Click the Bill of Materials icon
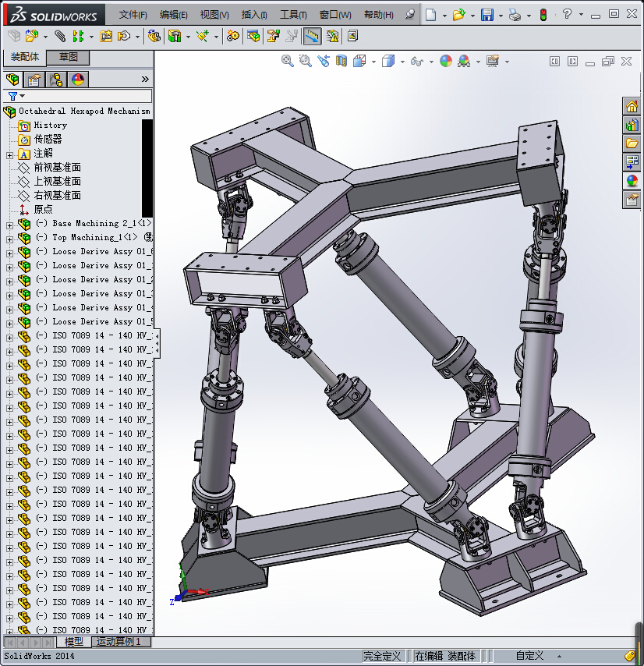Screen dimensions: 644x666 pos(253,36)
